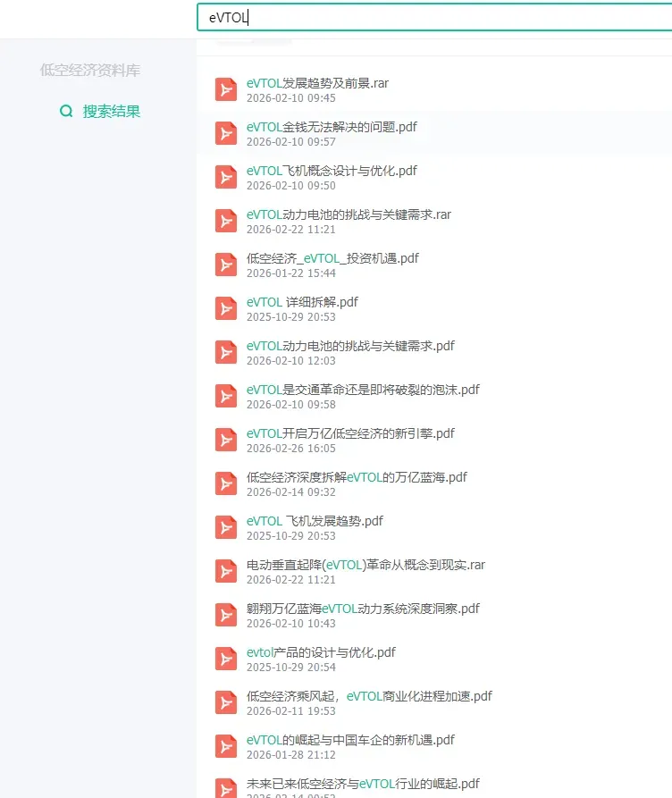
Task: Click the icon beside evtol产品的设计与优化.pdf
Action: pyautogui.click(x=225, y=659)
